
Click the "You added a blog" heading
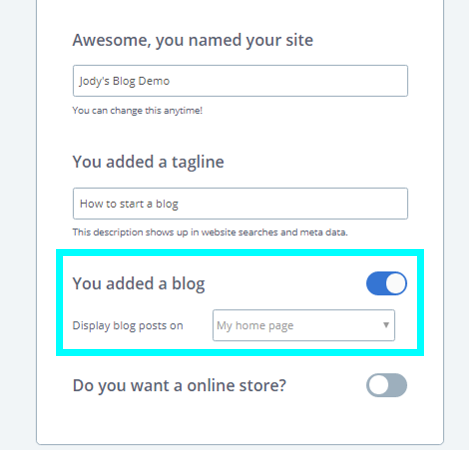click(x=139, y=284)
